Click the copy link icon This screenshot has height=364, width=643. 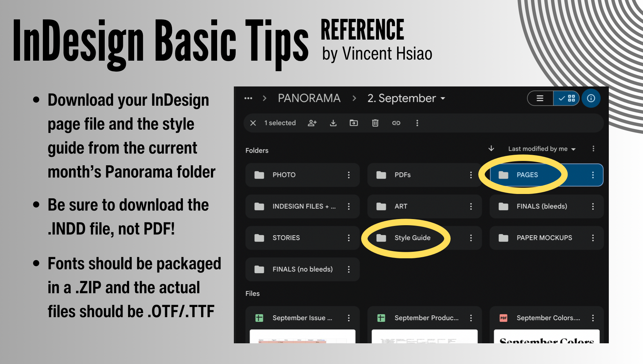(396, 123)
